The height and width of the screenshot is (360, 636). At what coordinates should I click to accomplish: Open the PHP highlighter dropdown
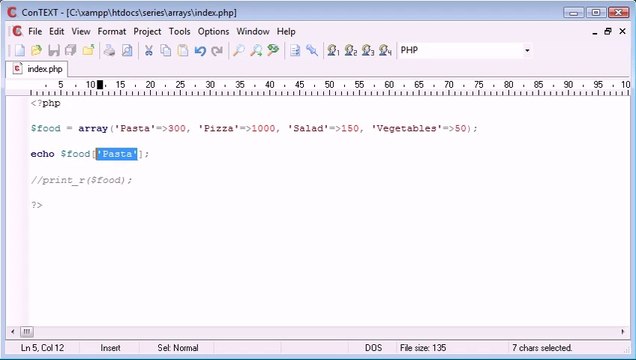[527, 50]
